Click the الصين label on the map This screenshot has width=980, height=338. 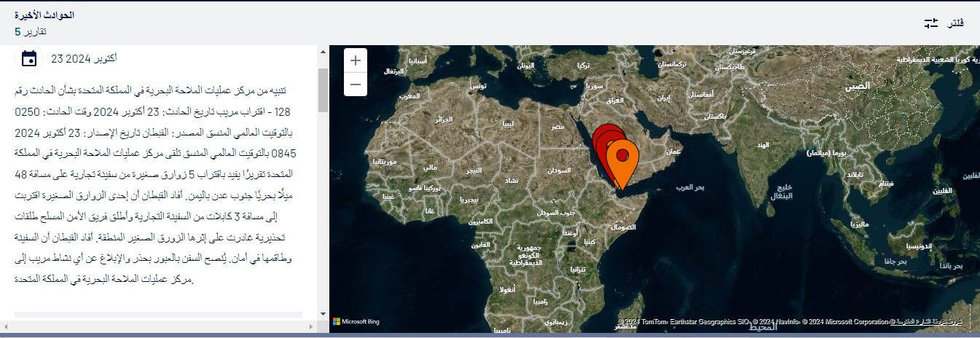point(857,86)
